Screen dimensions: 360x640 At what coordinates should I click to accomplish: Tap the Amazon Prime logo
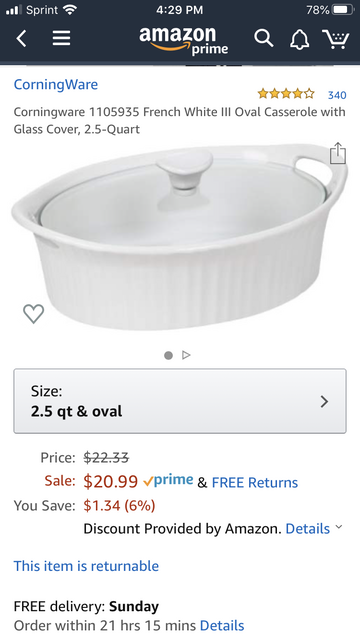click(x=184, y=40)
